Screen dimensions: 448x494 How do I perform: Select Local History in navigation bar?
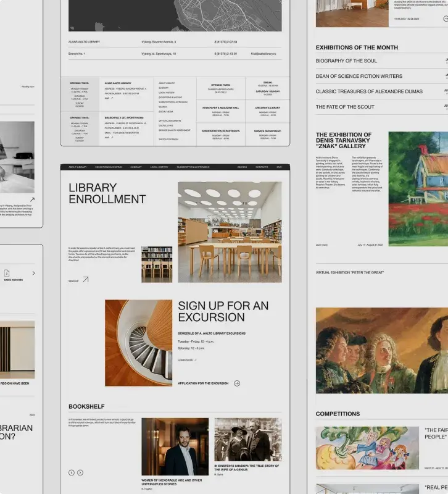click(x=159, y=167)
